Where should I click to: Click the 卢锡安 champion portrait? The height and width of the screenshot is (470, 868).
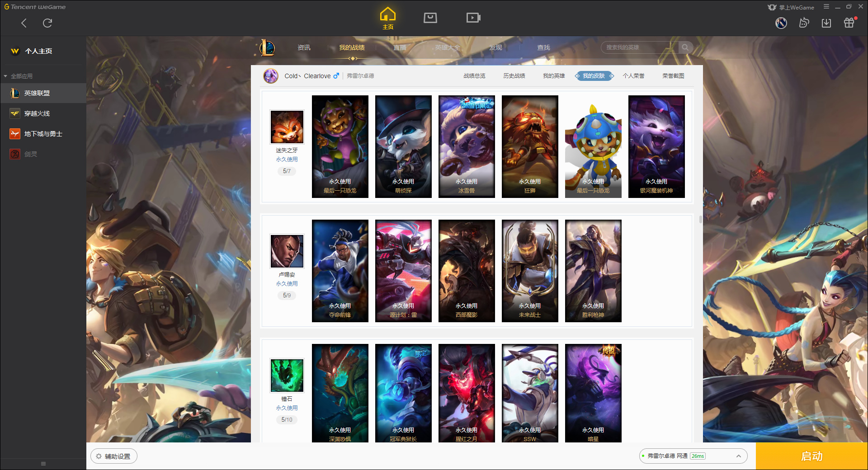click(x=287, y=251)
